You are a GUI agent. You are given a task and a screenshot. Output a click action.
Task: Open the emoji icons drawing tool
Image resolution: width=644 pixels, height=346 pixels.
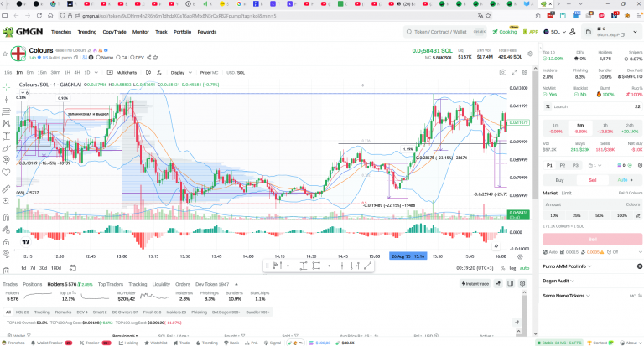[x=6, y=160]
